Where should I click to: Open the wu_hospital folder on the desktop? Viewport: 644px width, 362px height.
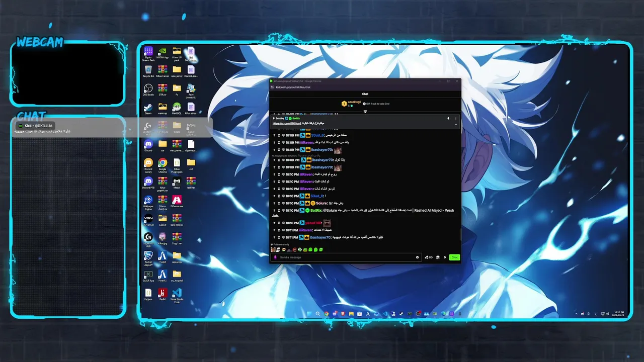tap(177, 276)
